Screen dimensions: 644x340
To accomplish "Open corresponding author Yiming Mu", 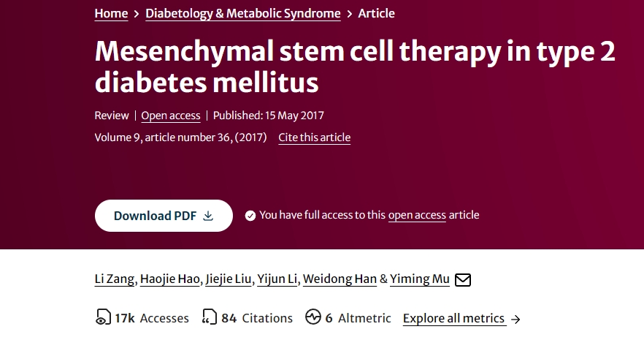I will click(x=420, y=279).
